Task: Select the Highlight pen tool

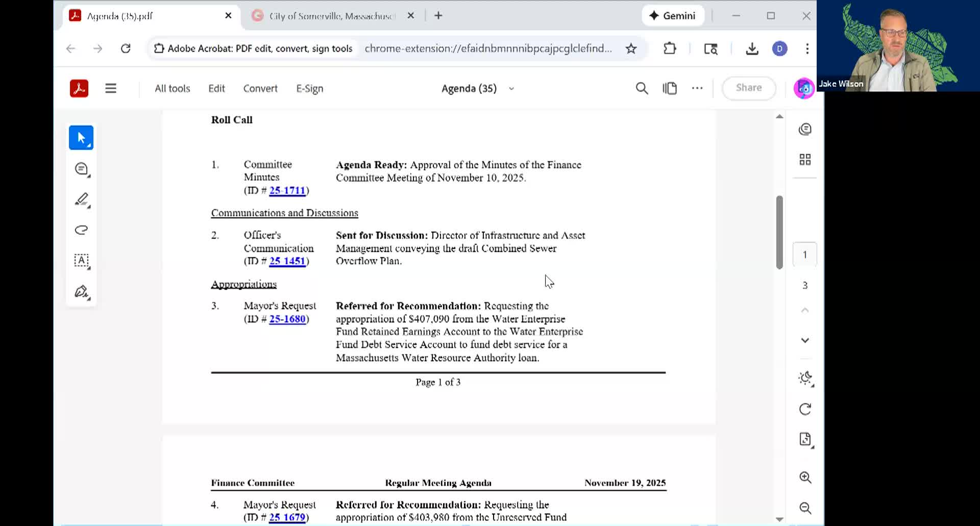Action: pyautogui.click(x=81, y=199)
